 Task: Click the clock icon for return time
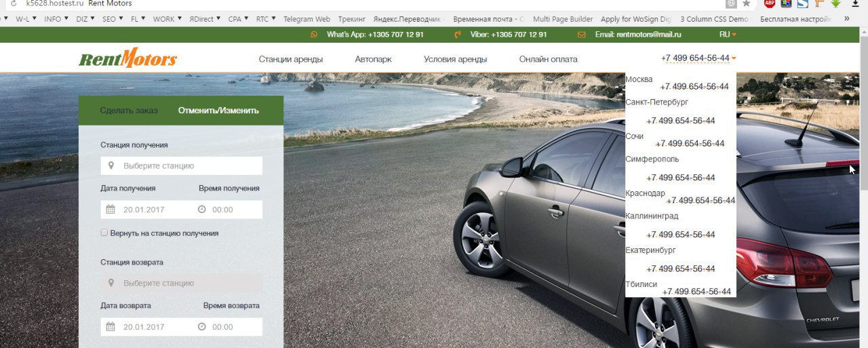(x=201, y=327)
